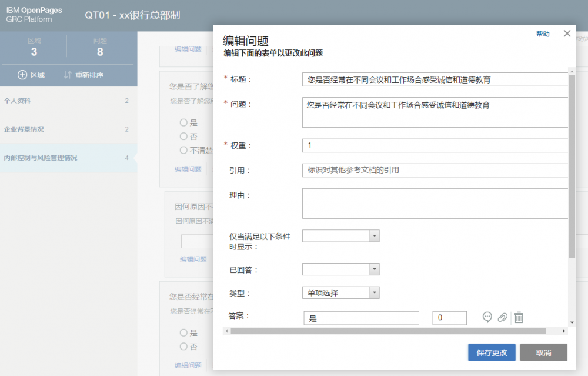Click the paperclip attachment icon for answer 是

tap(503, 317)
